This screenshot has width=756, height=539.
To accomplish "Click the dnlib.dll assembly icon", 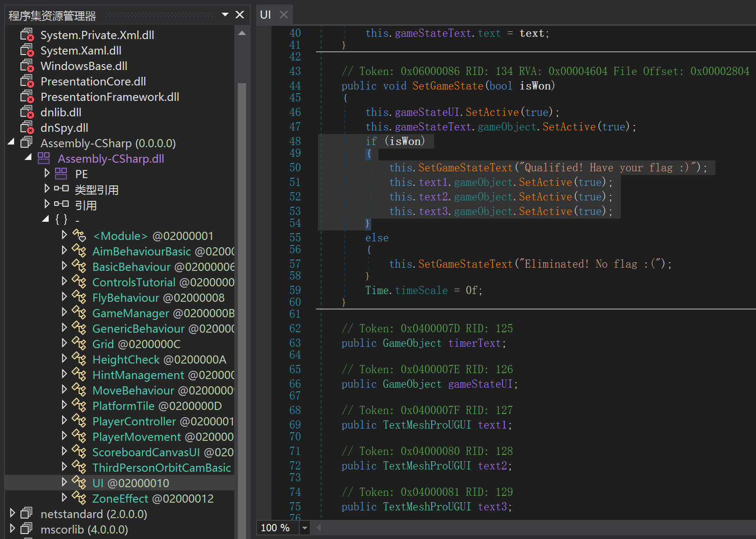I will 27,112.
